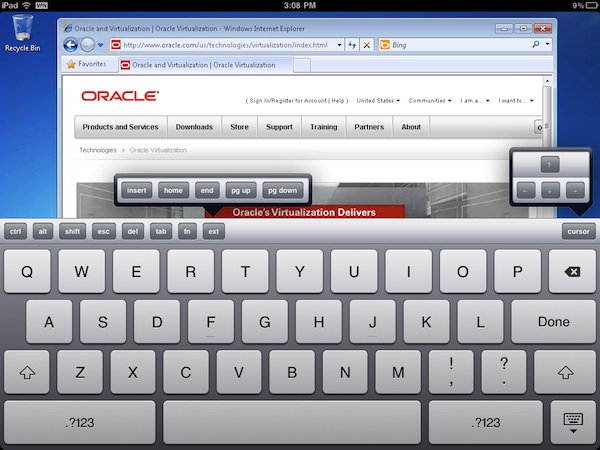Image resolution: width=600 pixels, height=450 pixels.
Task: Tap the esc key
Action: pyautogui.click(x=104, y=231)
